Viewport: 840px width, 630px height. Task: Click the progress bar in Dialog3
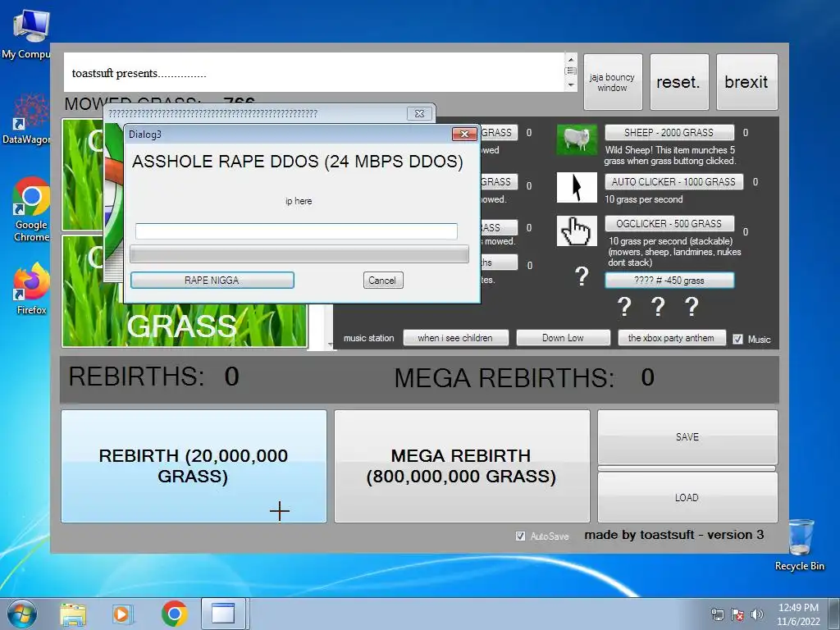click(299, 254)
